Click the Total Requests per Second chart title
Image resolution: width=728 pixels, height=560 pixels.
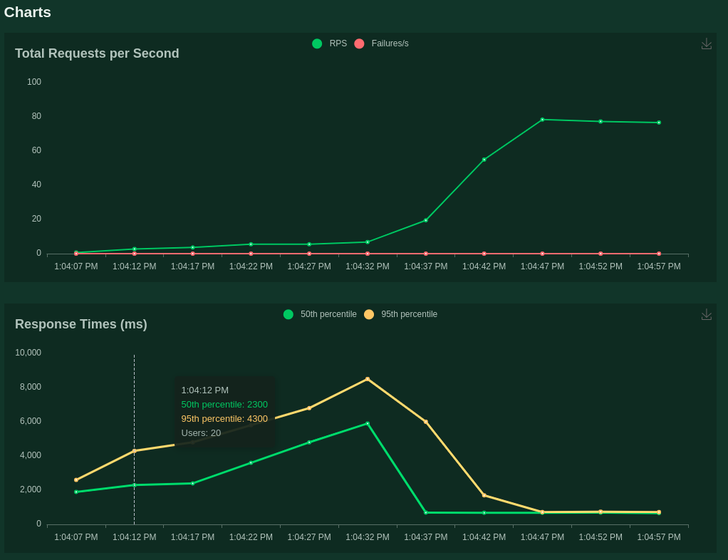97,53
